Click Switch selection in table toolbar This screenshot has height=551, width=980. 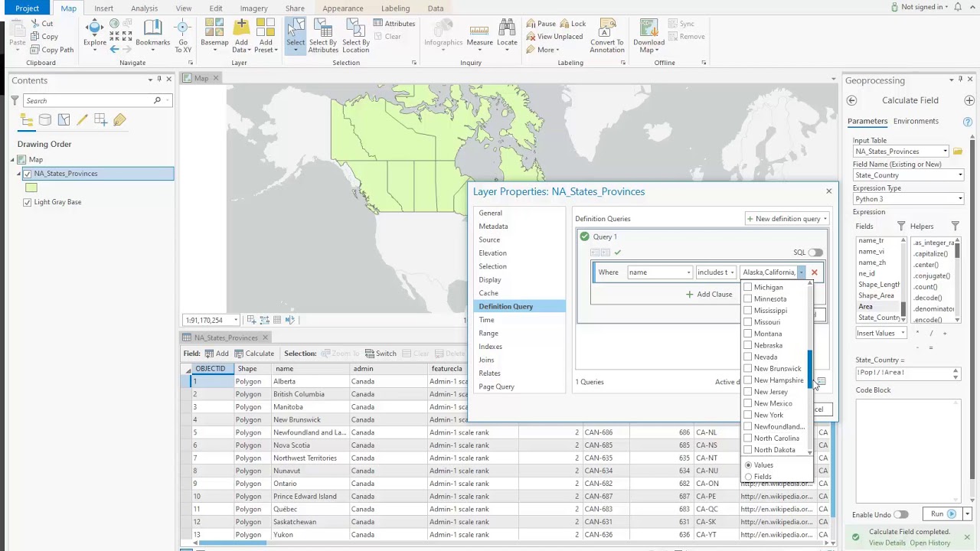(381, 354)
